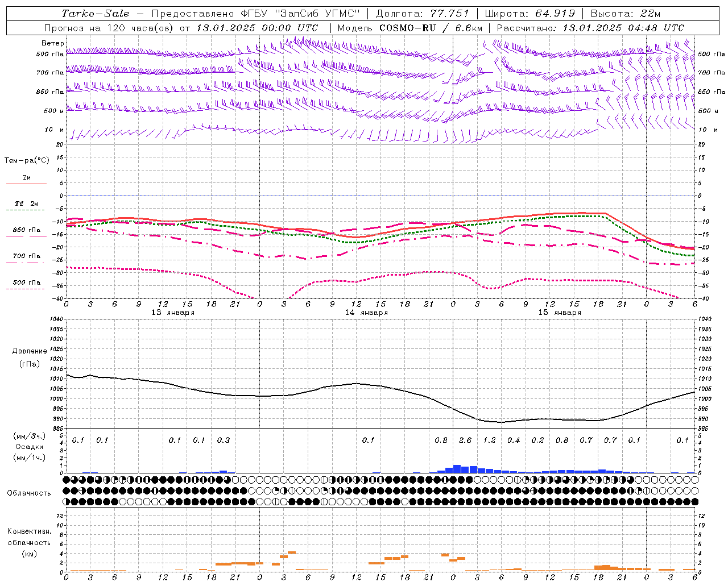Screen dimensions: 728x582
Task: Click the 'Td 2м' dew point legend entry
Action: [x=27, y=203]
